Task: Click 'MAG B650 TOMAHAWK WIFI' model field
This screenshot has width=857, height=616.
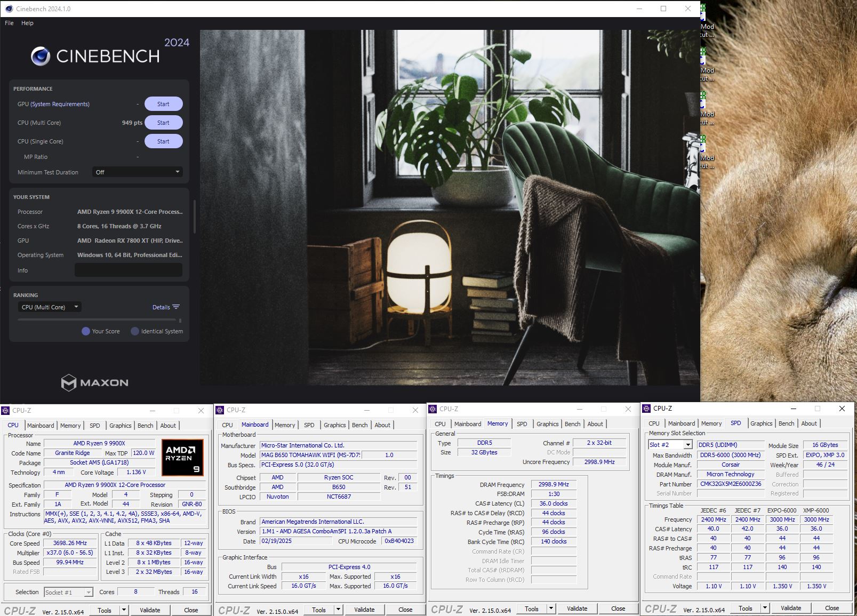Action: click(311, 455)
